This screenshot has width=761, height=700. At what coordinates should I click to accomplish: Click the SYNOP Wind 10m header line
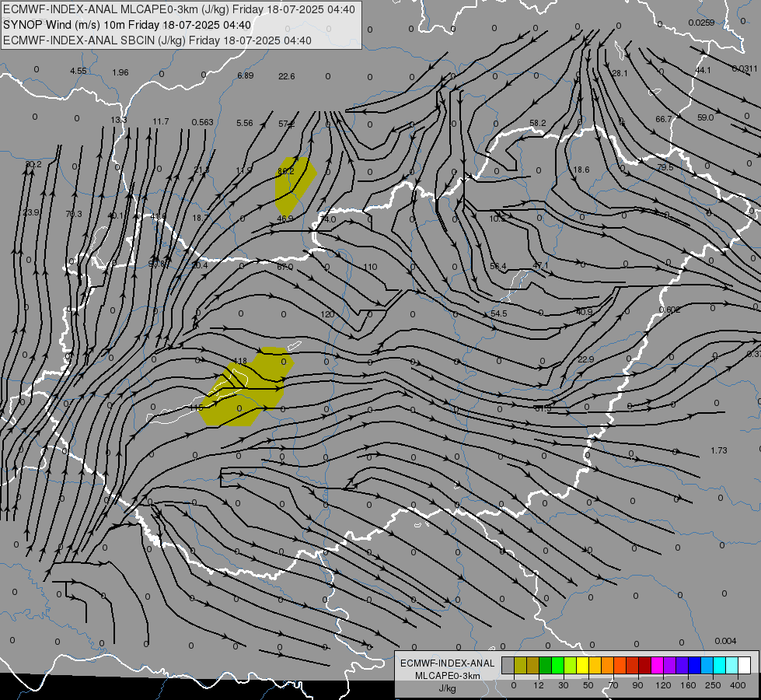(127, 25)
